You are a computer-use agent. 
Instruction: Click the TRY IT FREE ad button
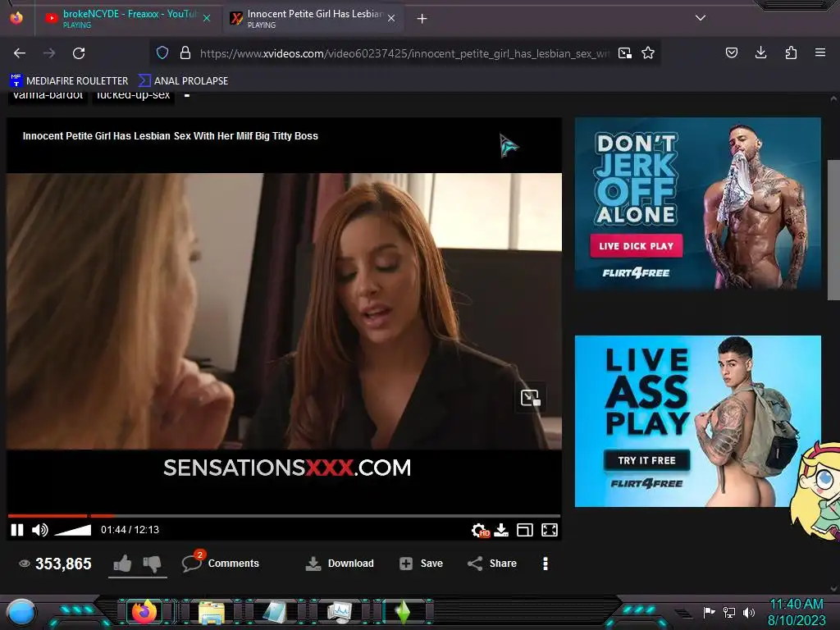646,460
